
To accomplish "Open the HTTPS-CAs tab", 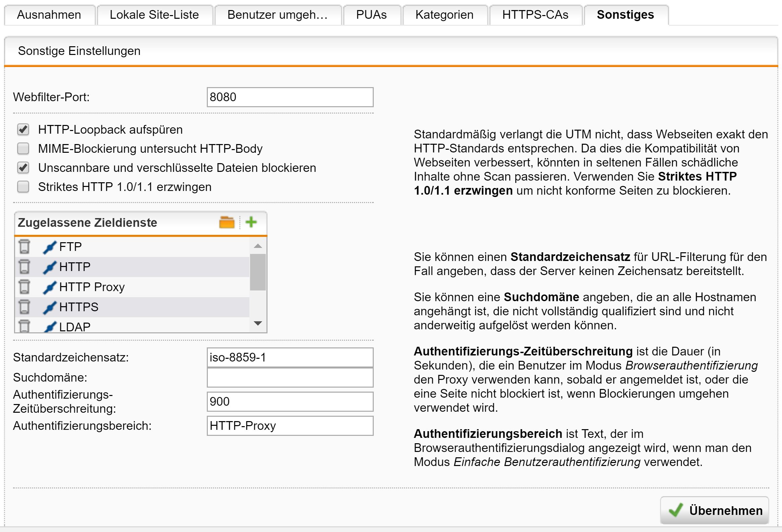I will 535,15.
